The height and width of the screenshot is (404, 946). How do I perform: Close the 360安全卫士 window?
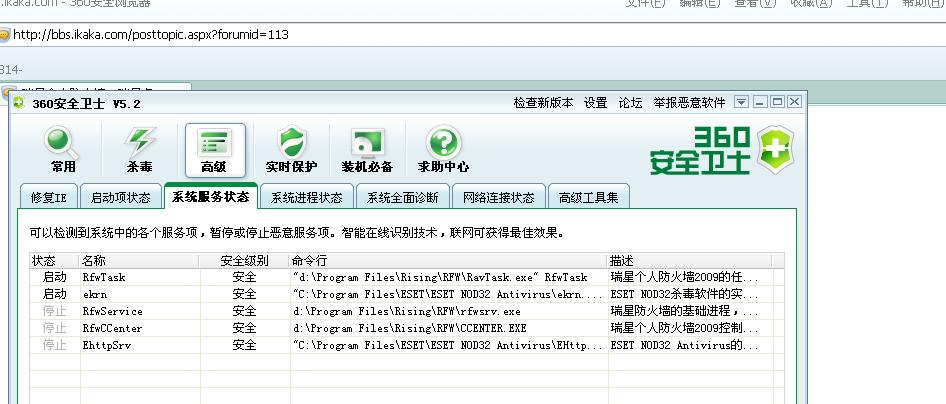coord(795,102)
